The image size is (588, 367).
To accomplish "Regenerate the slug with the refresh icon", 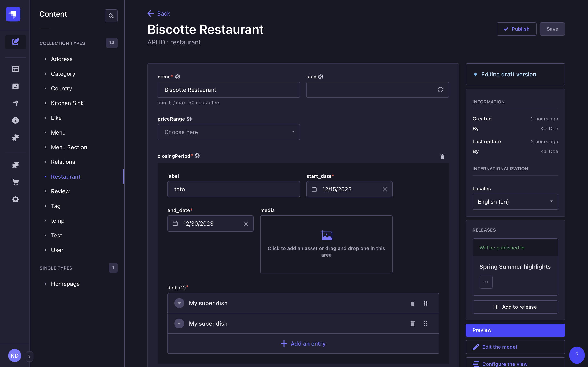I will coord(441,90).
